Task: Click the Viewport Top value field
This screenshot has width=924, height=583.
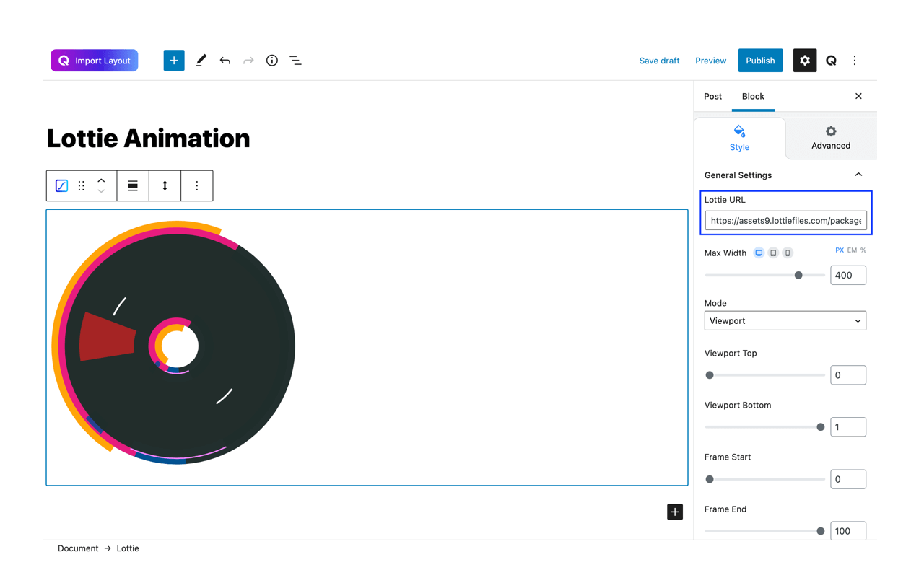Action: [x=848, y=375]
